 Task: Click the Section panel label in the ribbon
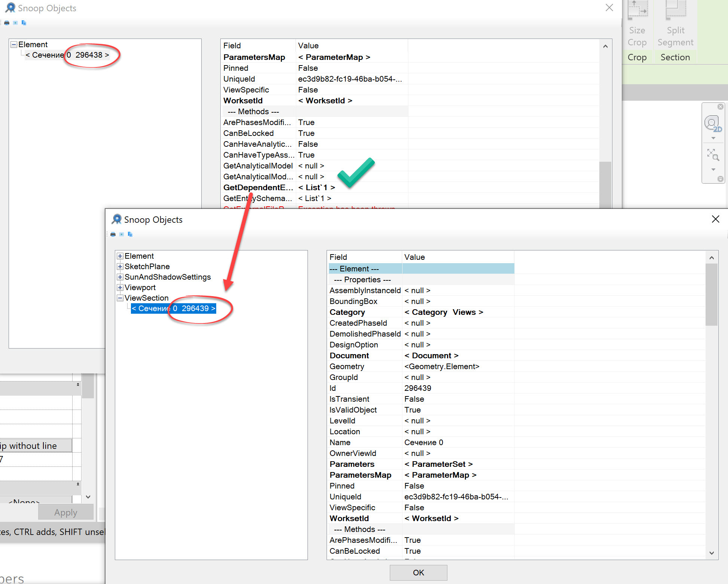click(675, 57)
